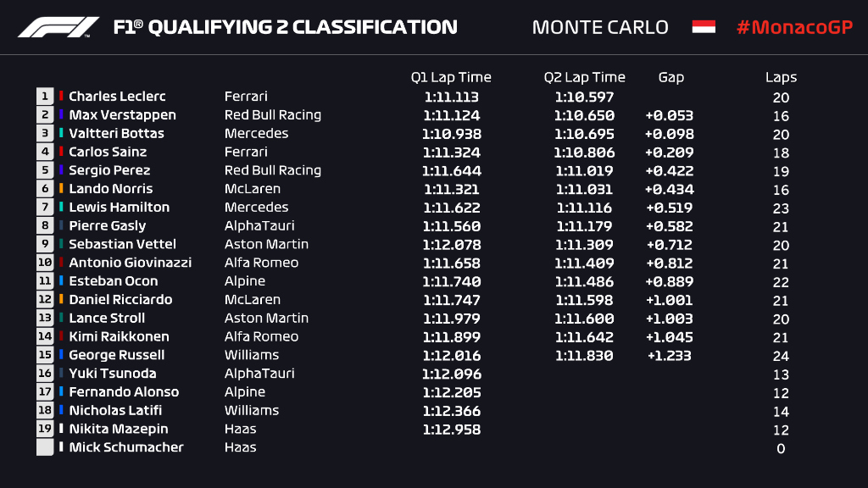Click the Monaco flag icon
The height and width of the screenshot is (488, 868).
(704, 26)
